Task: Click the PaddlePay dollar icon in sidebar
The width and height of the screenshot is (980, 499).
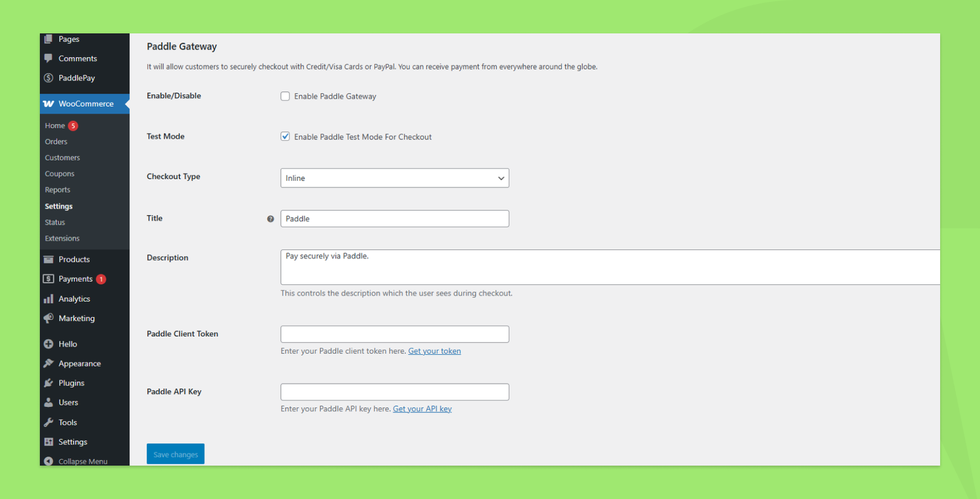Action: [48, 78]
